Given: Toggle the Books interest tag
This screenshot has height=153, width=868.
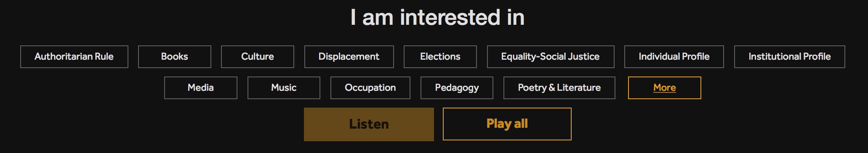Looking at the screenshot, I should pyautogui.click(x=175, y=57).
